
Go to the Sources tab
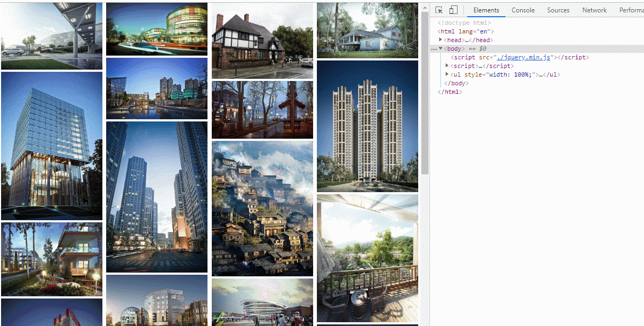558,10
